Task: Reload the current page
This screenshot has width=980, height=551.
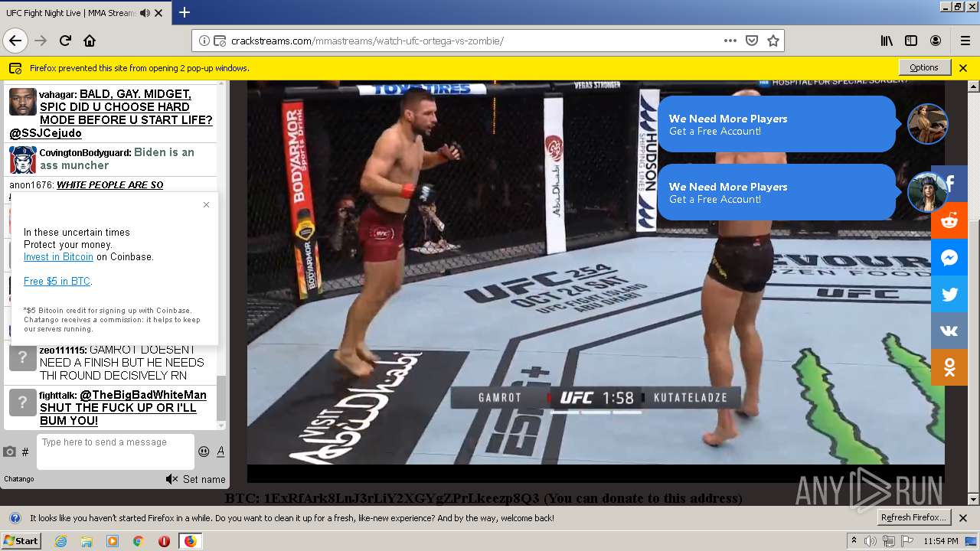Action: point(65,41)
